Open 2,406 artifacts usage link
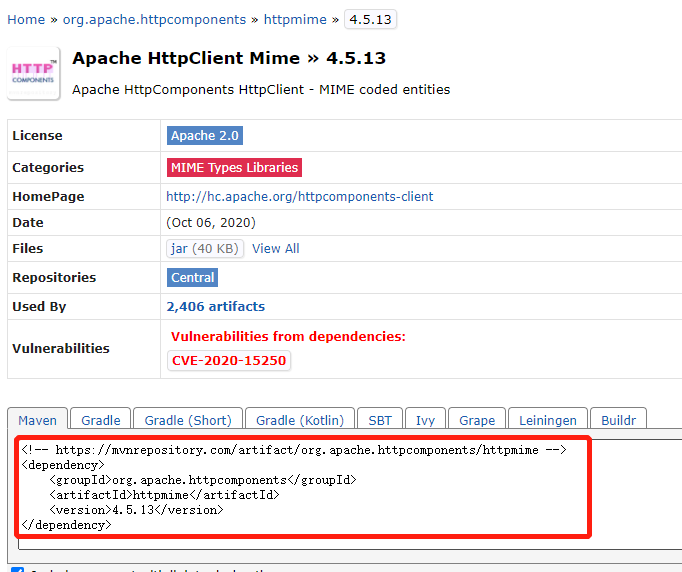 (216, 307)
